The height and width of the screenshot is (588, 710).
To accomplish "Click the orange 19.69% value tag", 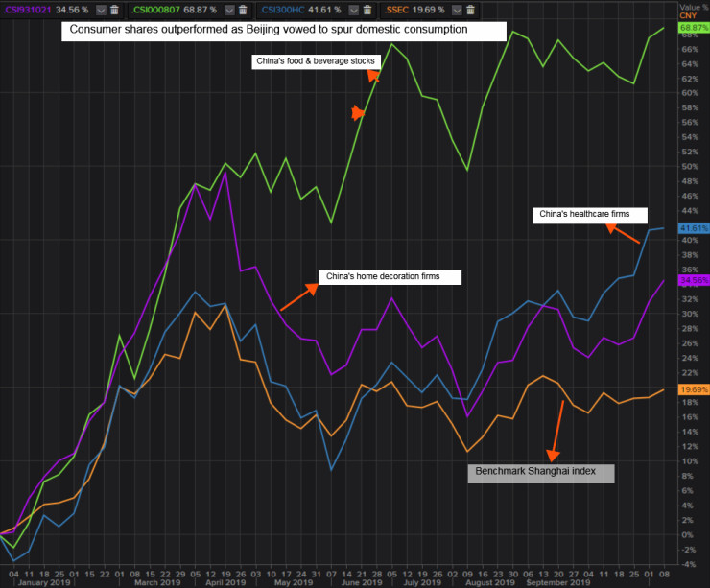I will 694,389.
